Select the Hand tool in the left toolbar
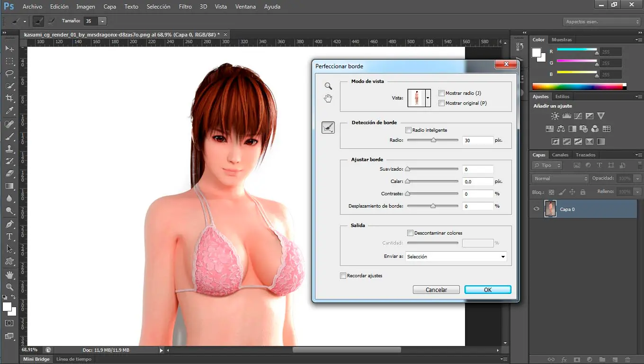Image resolution: width=644 pixels, height=364 pixels. pyautogui.click(x=9, y=274)
